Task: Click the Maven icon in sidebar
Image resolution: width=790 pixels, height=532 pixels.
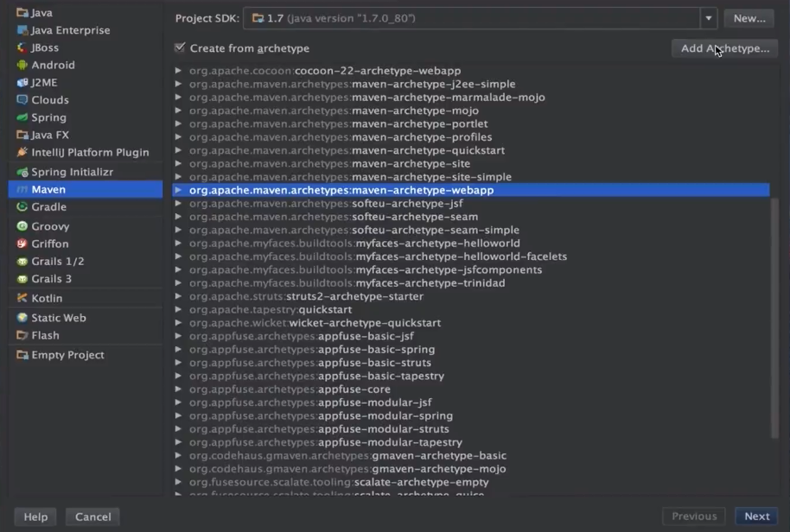Action: (22, 190)
